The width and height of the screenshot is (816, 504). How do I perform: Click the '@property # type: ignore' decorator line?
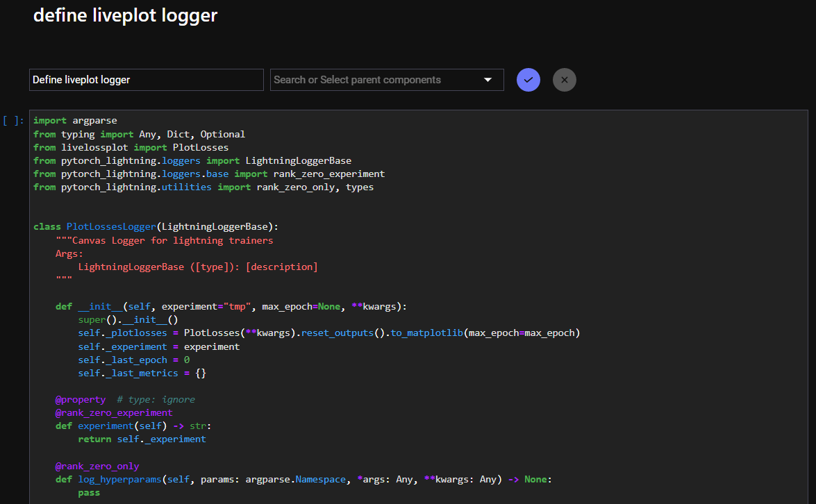coord(126,400)
